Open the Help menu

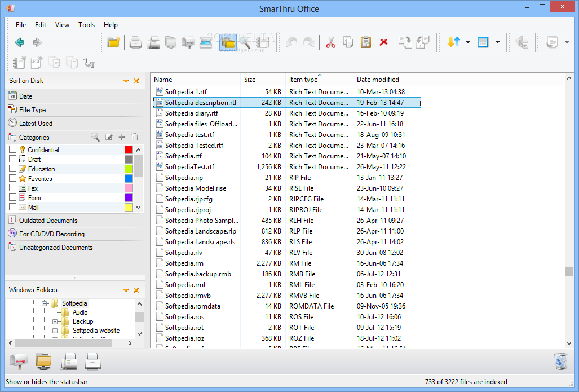tap(111, 25)
